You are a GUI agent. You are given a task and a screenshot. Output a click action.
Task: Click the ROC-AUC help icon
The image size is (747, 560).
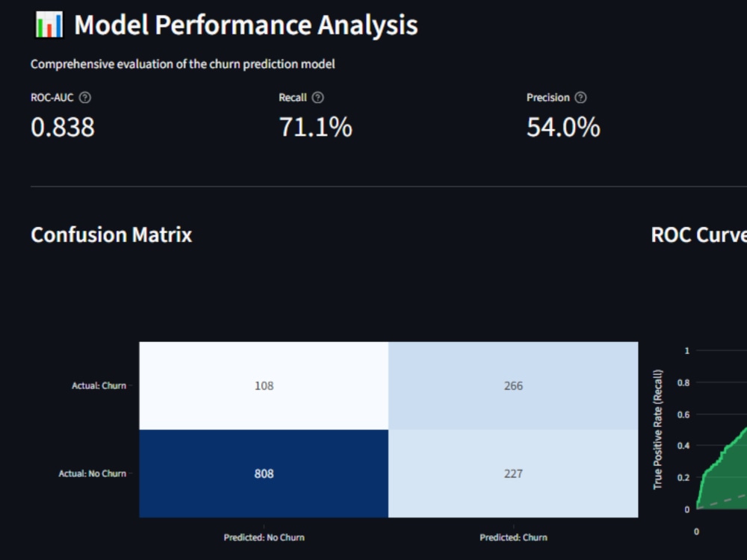coord(85,98)
